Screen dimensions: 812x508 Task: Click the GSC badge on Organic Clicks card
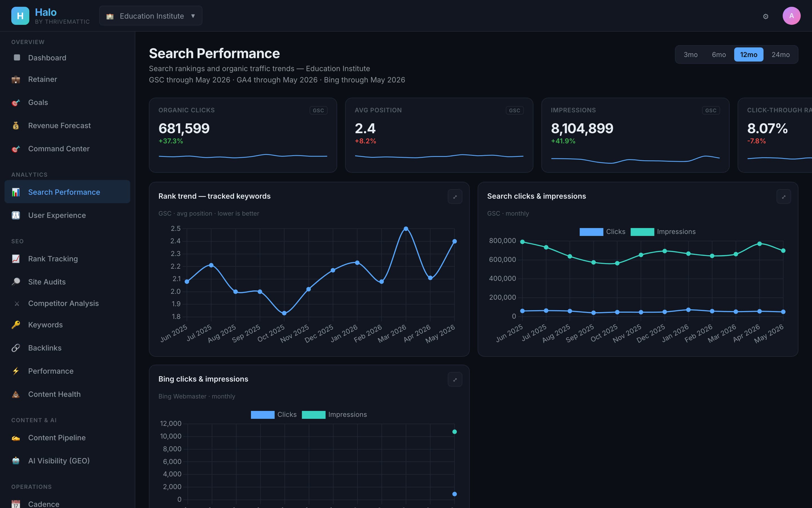tap(318, 111)
